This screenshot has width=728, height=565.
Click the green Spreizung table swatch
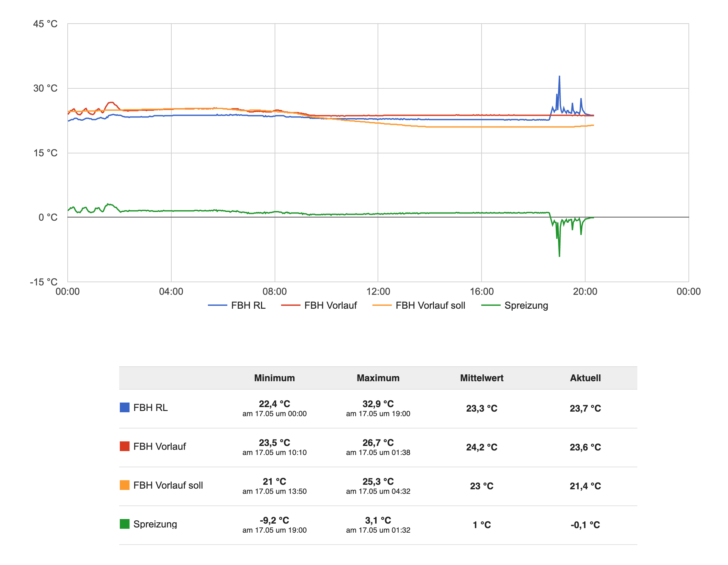tap(125, 524)
